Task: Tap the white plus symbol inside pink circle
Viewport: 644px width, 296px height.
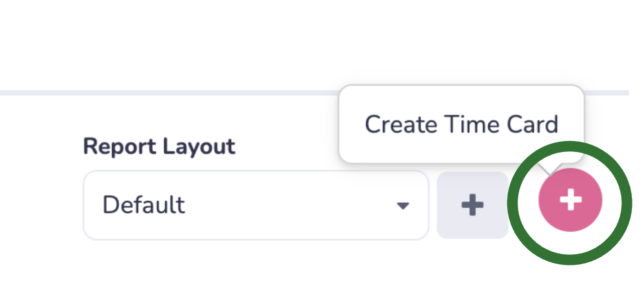Action: tap(571, 200)
